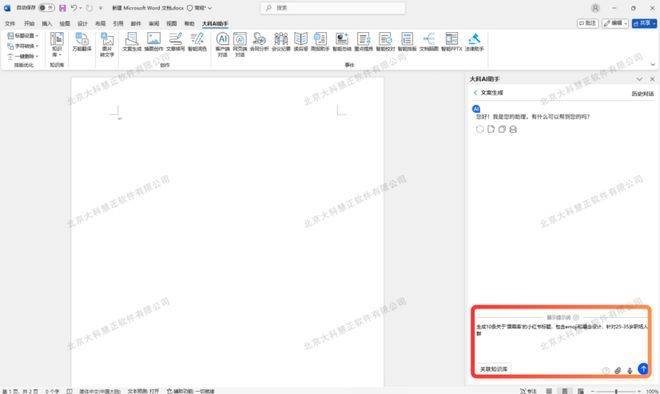Open the 智能PPTX tool
This screenshot has width=660, height=394.
(x=452, y=42)
